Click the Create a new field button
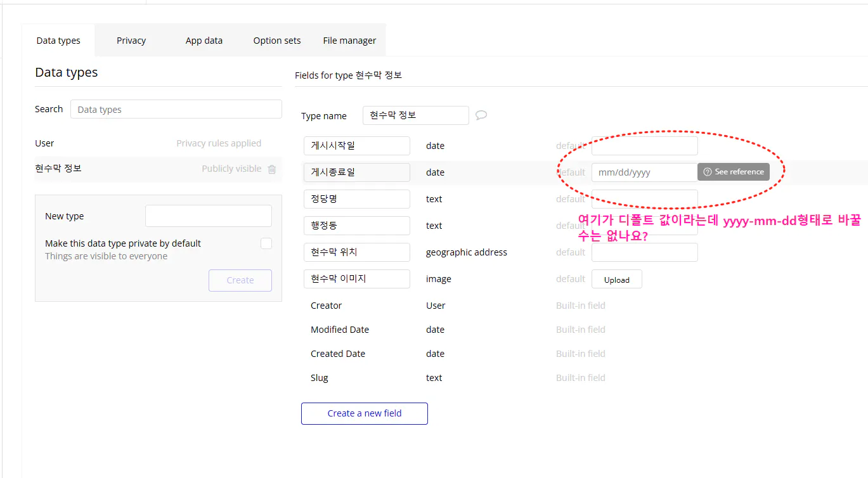The width and height of the screenshot is (868, 478). (x=364, y=413)
